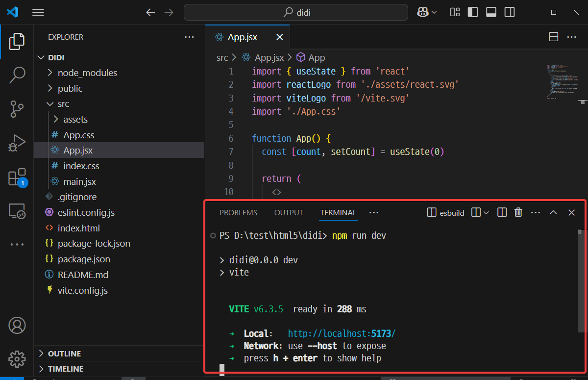The image size is (588, 380).
Task: Toggle the bottom panel layout button
Action: point(491,12)
